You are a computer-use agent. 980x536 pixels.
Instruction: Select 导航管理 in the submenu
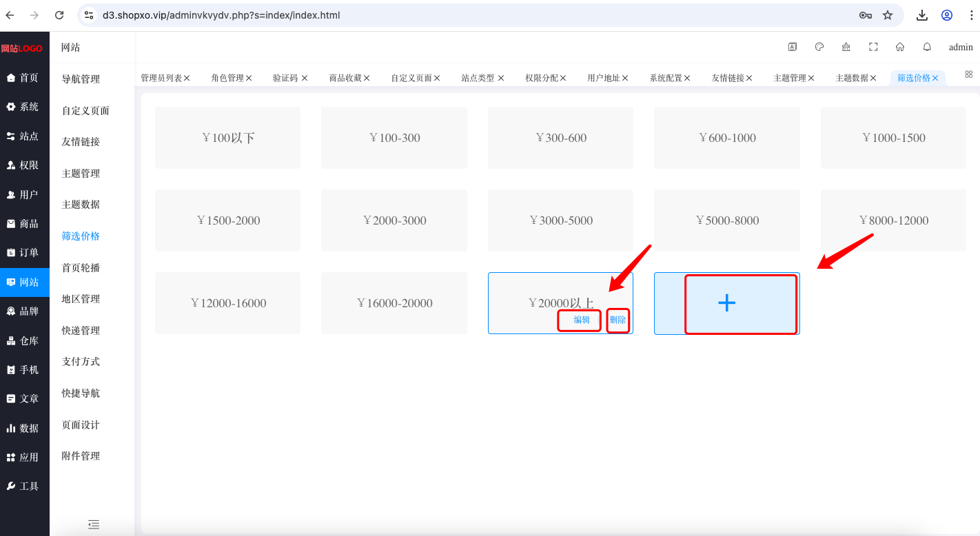click(81, 79)
